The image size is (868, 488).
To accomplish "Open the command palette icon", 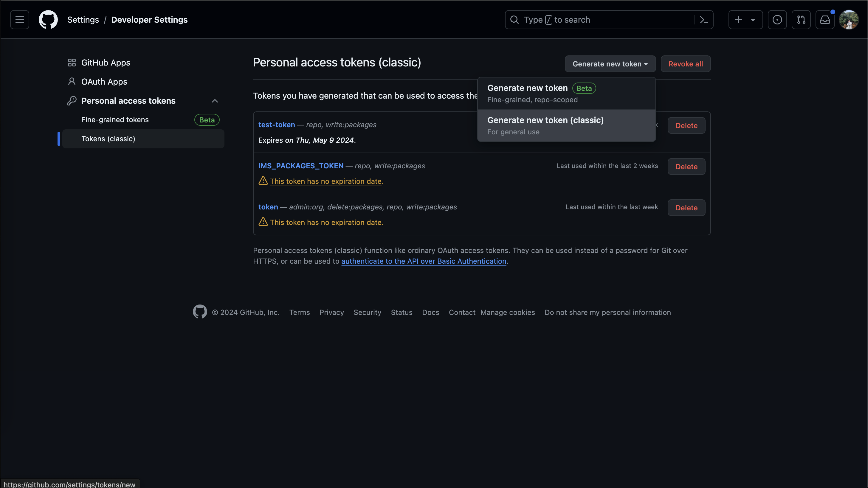I will (x=703, y=20).
